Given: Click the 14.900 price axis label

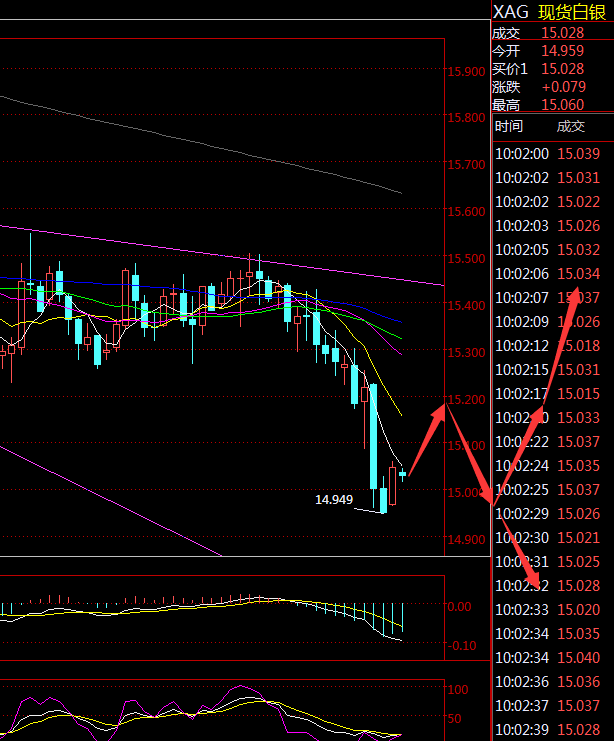Looking at the screenshot, I should click(467, 540).
